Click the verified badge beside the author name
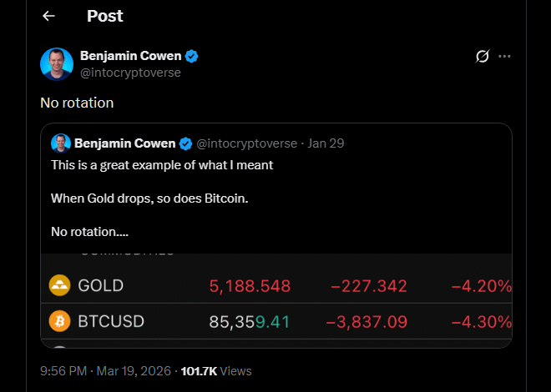This screenshot has width=551, height=392. tap(192, 57)
